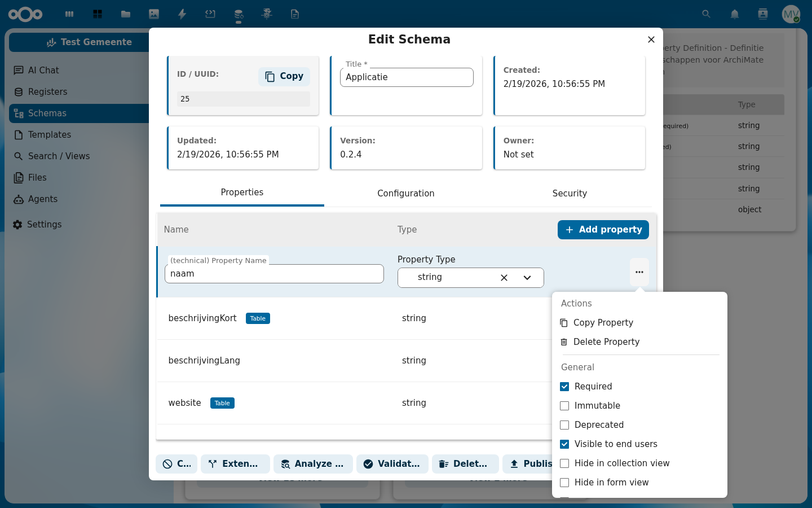Expand the Property Type dropdown
Viewport: 812px width, 508px height.
point(527,277)
